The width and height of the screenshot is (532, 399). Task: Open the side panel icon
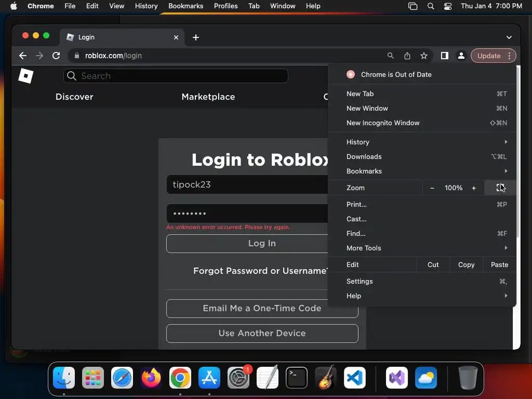tap(445, 56)
